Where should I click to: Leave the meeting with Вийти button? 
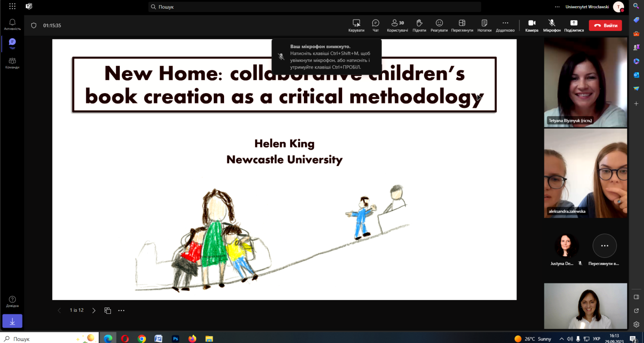point(605,25)
